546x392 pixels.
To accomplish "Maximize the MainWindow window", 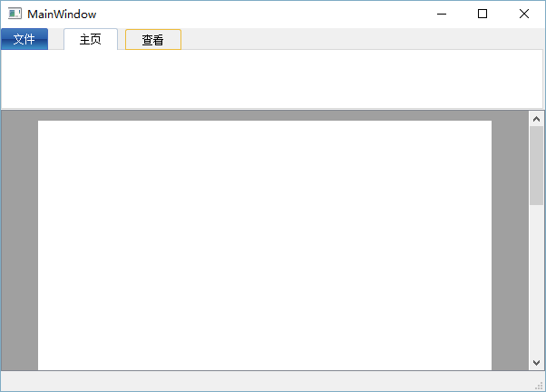I will tap(483, 14).
